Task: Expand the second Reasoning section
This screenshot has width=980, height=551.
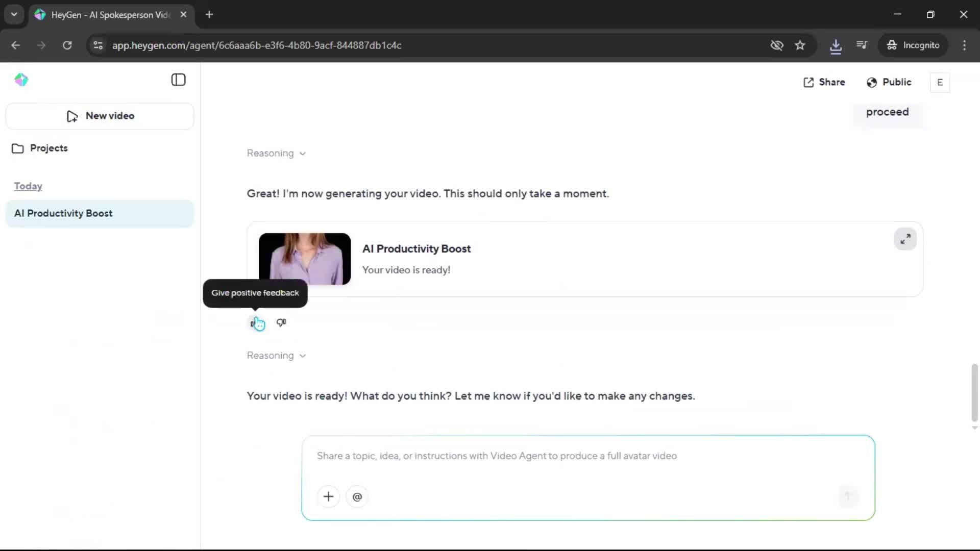Action: coord(276,356)
